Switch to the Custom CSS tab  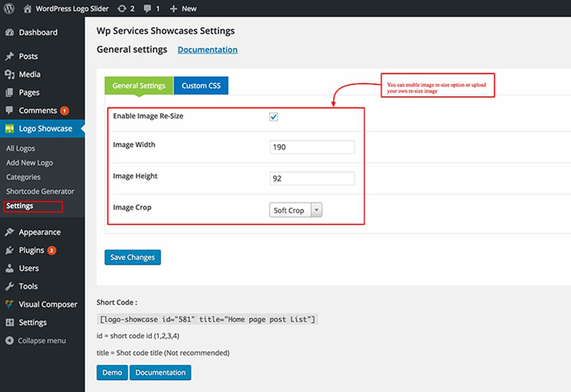(201, 86)
